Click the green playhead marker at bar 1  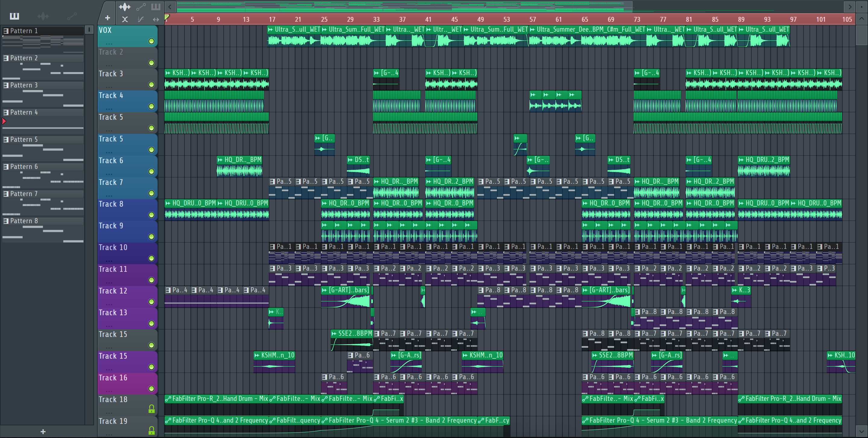point(167,17)
